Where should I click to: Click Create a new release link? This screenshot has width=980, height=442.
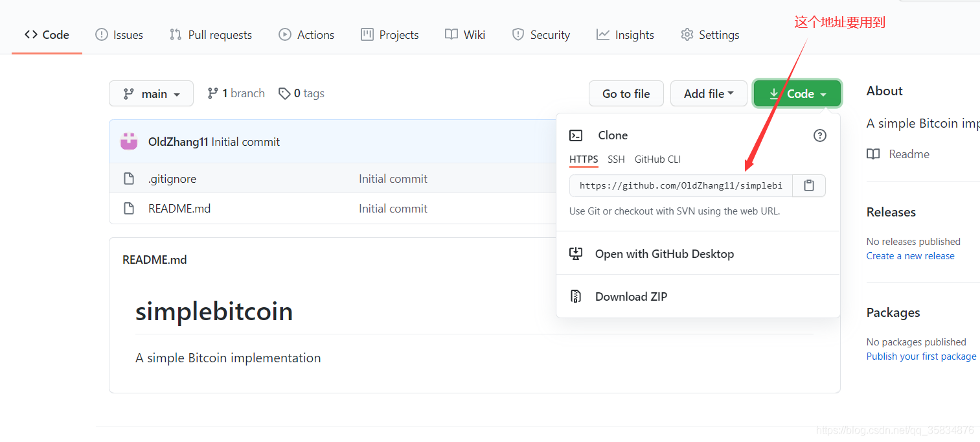(x=910, y=256)
